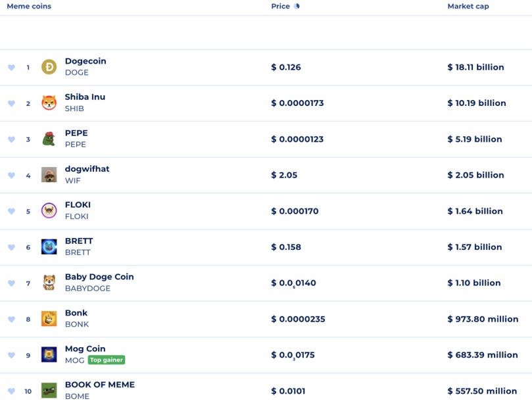The width and height of the screenshot is (532, 407).
Task: Favorite Mog Coin using its heart
Action: (x=11, y=355)
